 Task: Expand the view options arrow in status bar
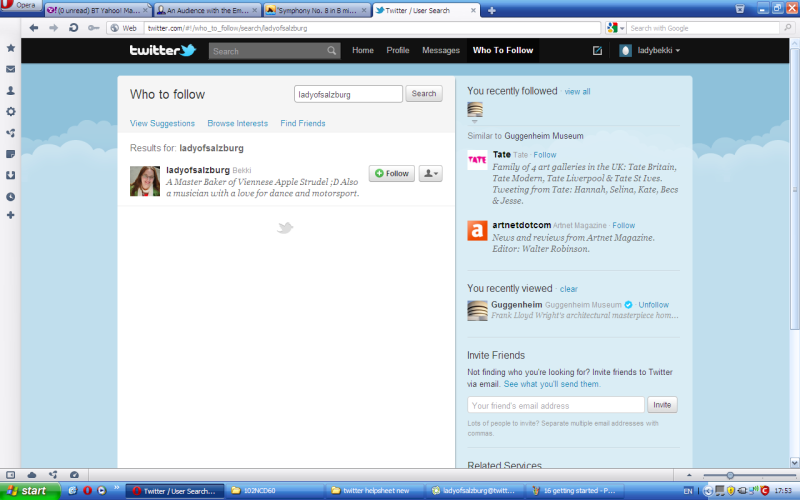coord(689,475)
